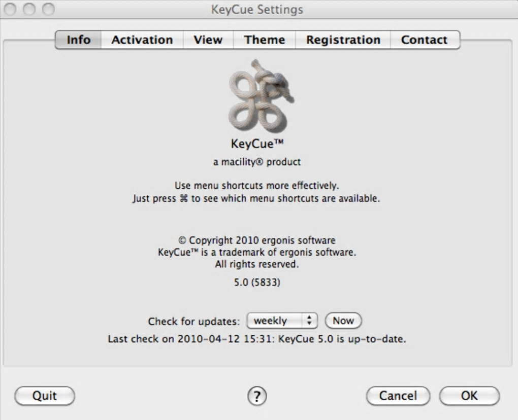Click the window close button
Screen dimensions: 518x420
(10, 9)
